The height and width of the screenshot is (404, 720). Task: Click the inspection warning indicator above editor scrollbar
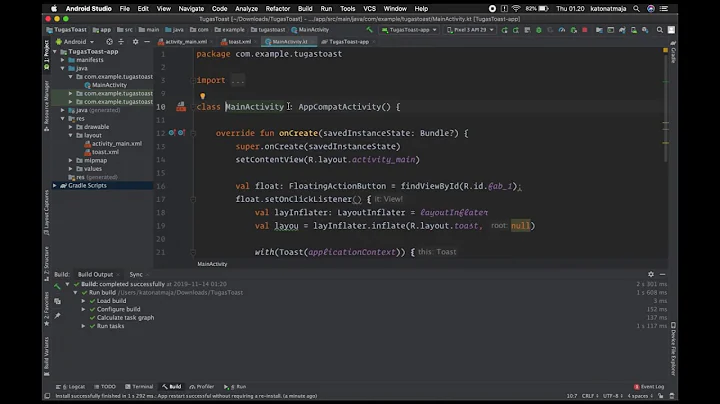(x=665, y=50)
